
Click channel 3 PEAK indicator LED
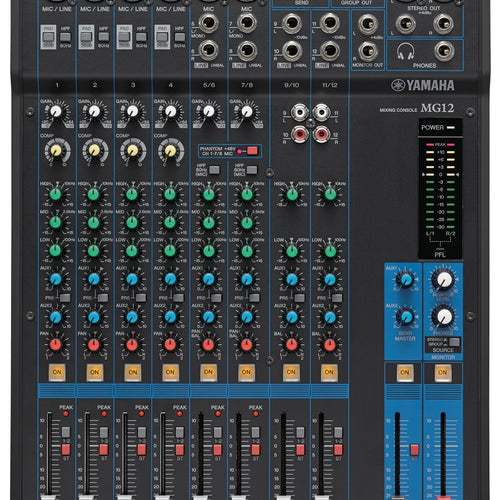pos(141,414)
